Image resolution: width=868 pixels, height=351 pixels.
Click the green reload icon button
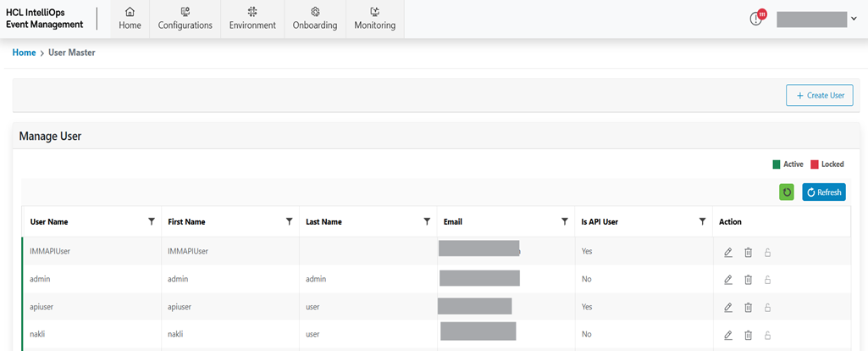(x=787, y=192)
